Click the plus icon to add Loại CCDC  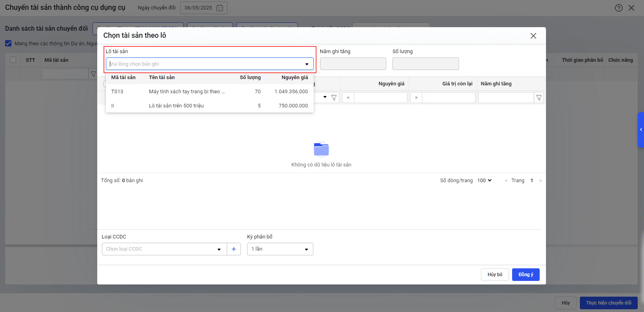click(234, 249)
